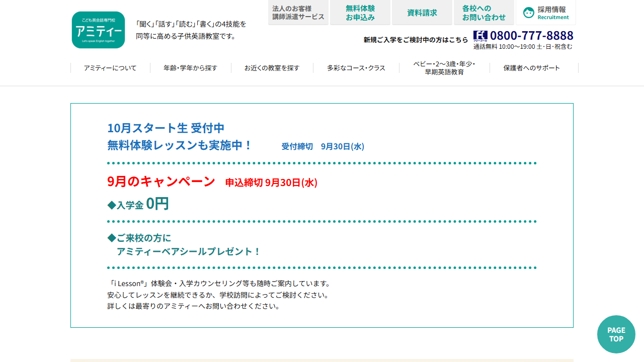This screenshot has height=362, width=644.
Task: Open the 年齢・学年から探す menu
Action: [190, 68]
